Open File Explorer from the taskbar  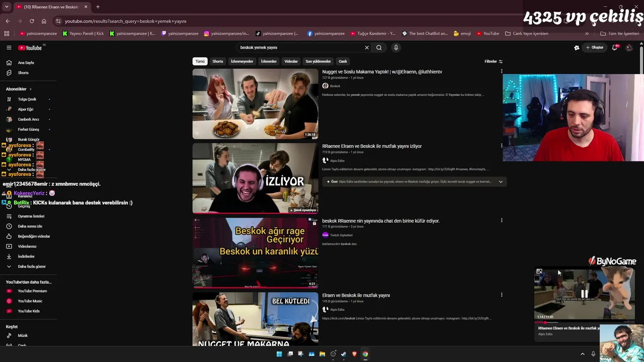[322, 354]
